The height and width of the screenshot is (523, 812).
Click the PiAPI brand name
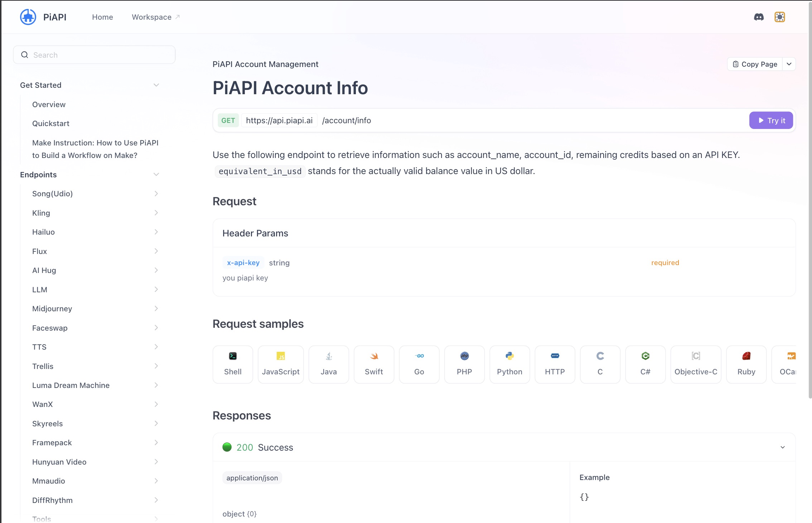[55, 17]
